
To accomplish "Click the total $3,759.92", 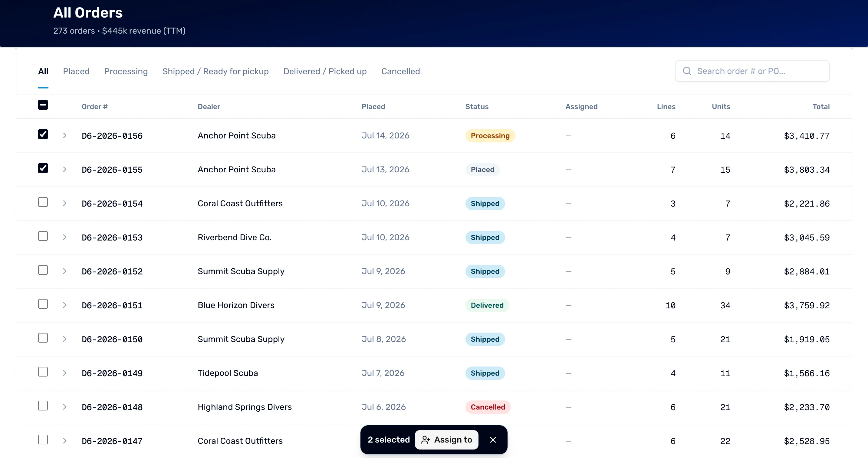I will [807, 305].
